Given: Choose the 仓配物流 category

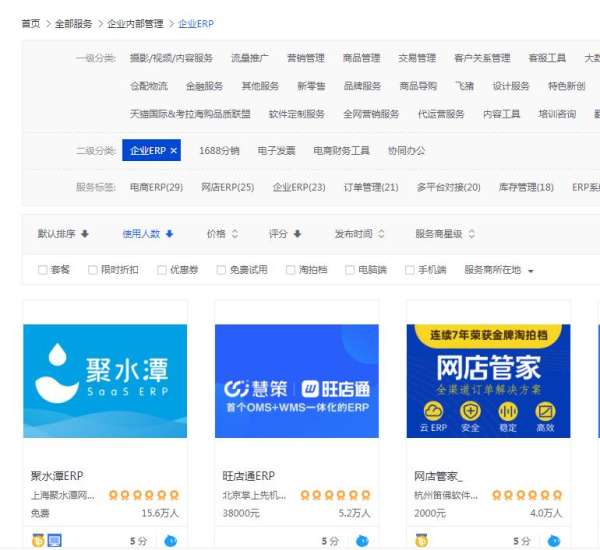Looking at the screenshot, I should pos(149,86).
